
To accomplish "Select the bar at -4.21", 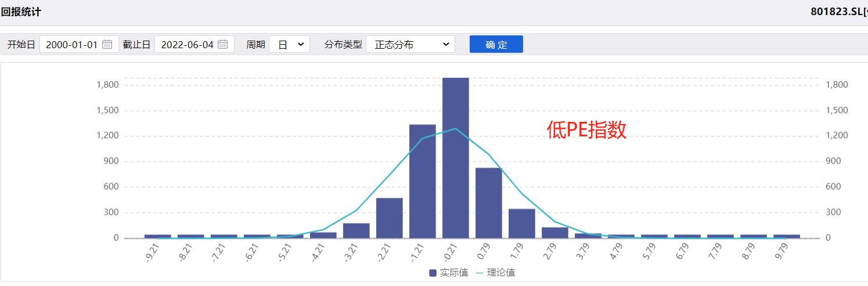I will click(323, 235).
